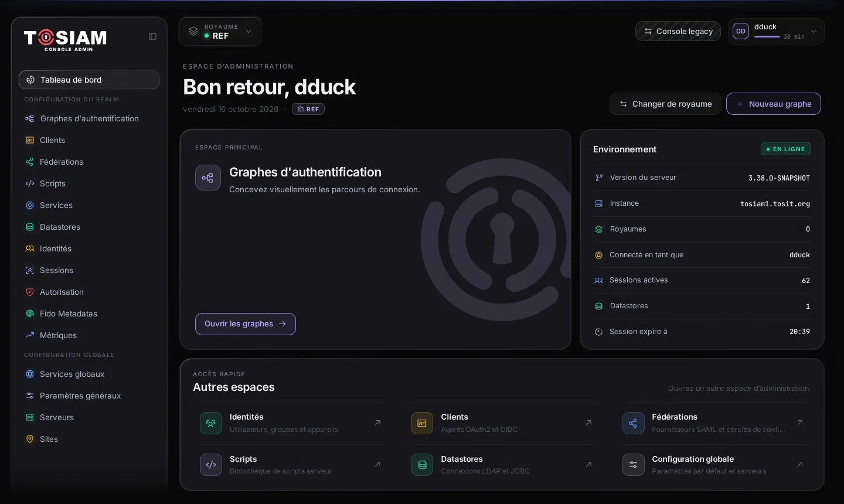Click the Configuration globale card icon
Viewport: 844px width, 504px height.
click(x=633, y=465)
